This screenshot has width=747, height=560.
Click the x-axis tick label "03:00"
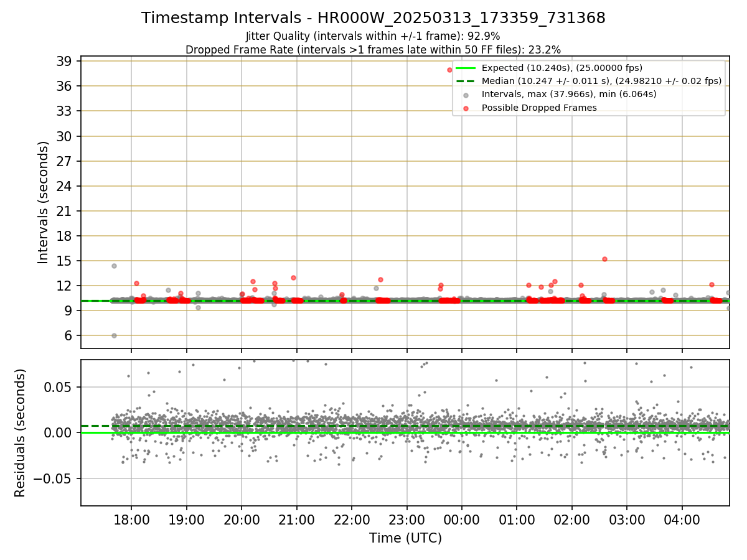point(627,519)
